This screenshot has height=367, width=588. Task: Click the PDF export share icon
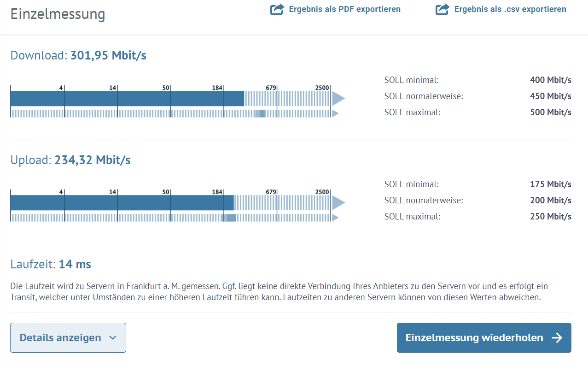pyautogui.click(x=277, y=9)
